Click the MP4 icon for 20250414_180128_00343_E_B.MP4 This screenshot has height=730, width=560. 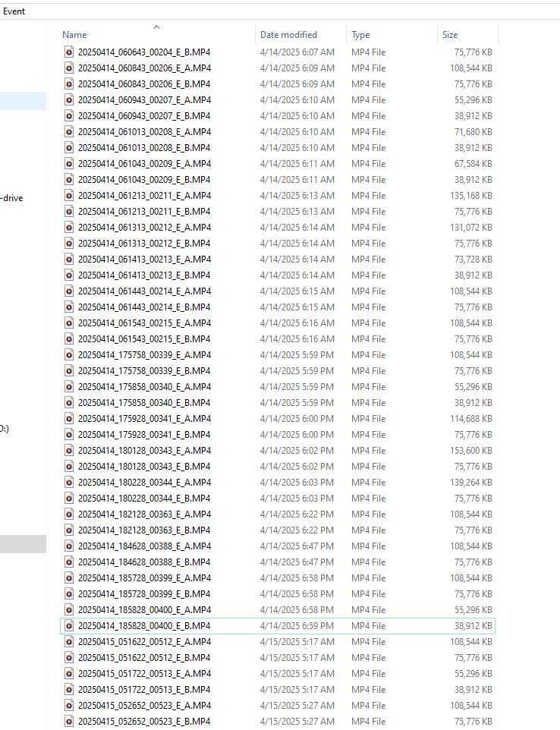click(x=69, y=467)
